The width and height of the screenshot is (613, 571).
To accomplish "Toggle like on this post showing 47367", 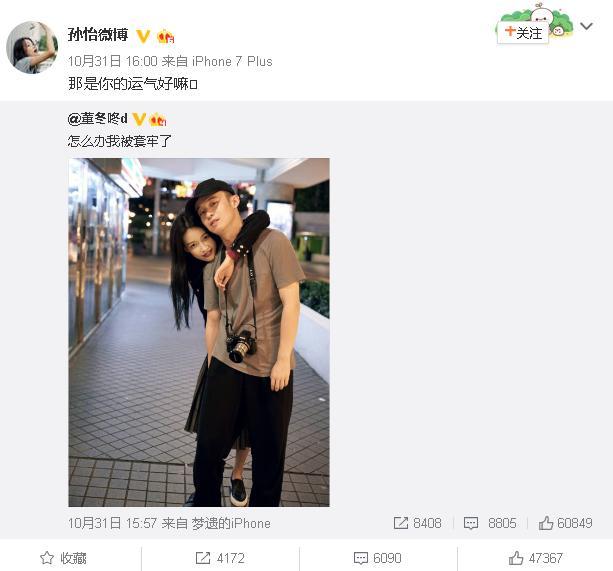I will [x=536, y=558].
